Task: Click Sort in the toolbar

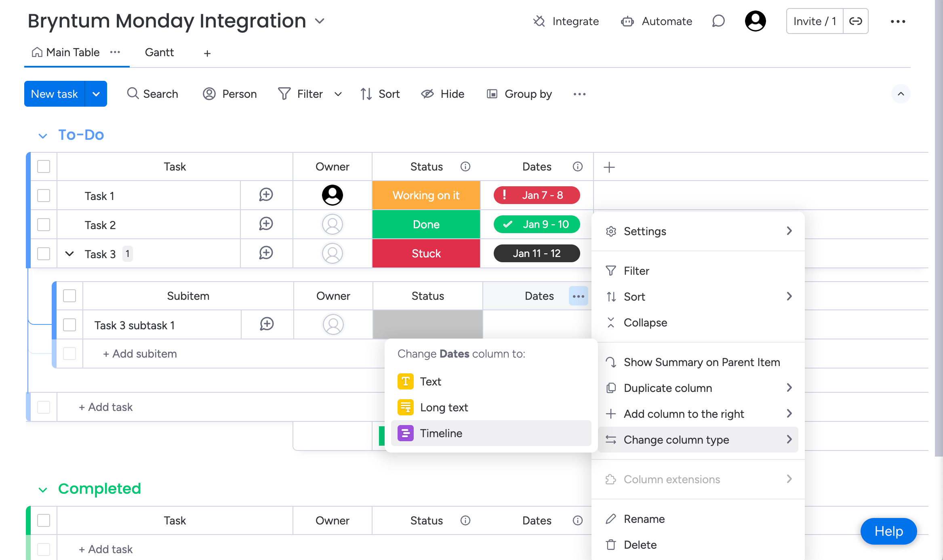Action: 380,94
